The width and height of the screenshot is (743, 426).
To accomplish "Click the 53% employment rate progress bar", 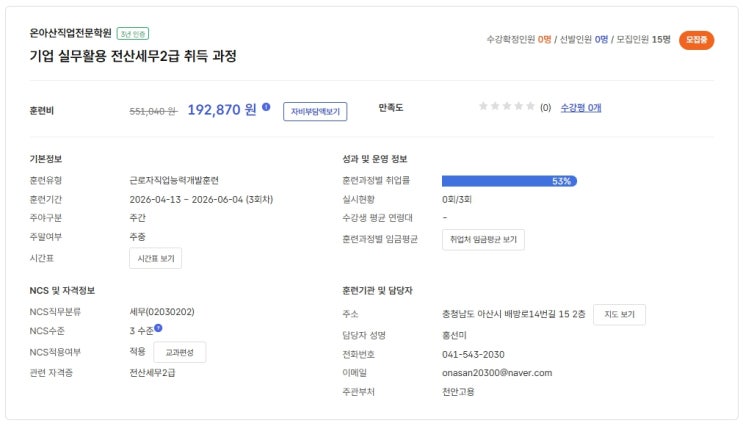I will tap(509, 181).
